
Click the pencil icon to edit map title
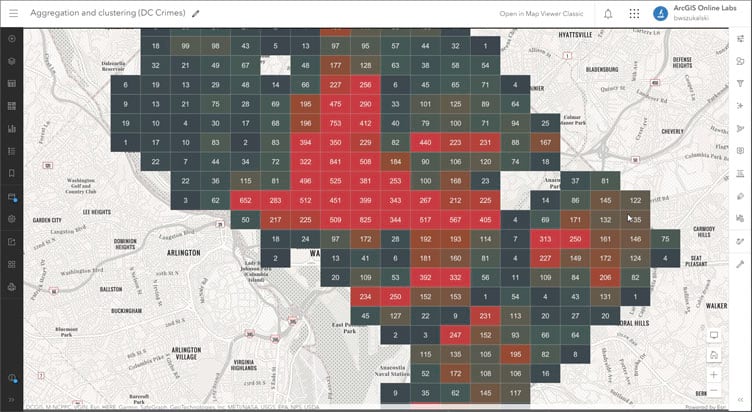tap(195, 13)
